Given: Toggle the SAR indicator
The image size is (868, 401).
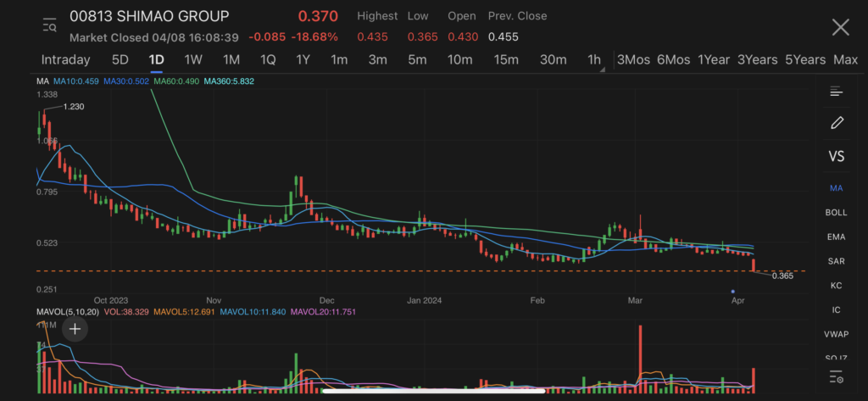Looking at the screenshot, I should tap(836, 261).
